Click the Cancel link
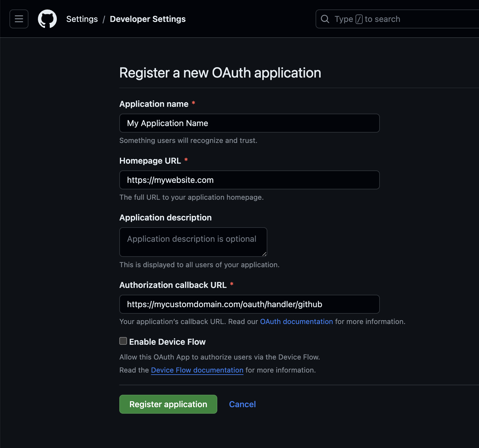Screen dimensions: 479x448 coord(242,404)
